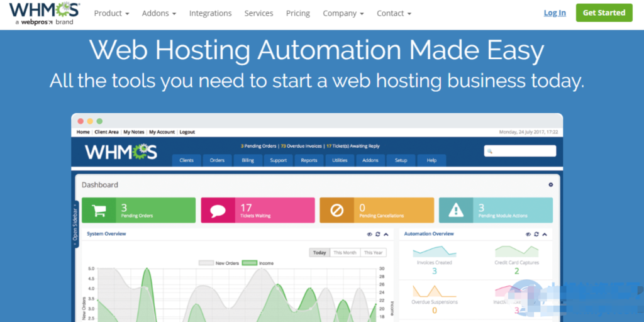Click the Log In link
This screenshot has height=322, width=644.
coord(555,13)
